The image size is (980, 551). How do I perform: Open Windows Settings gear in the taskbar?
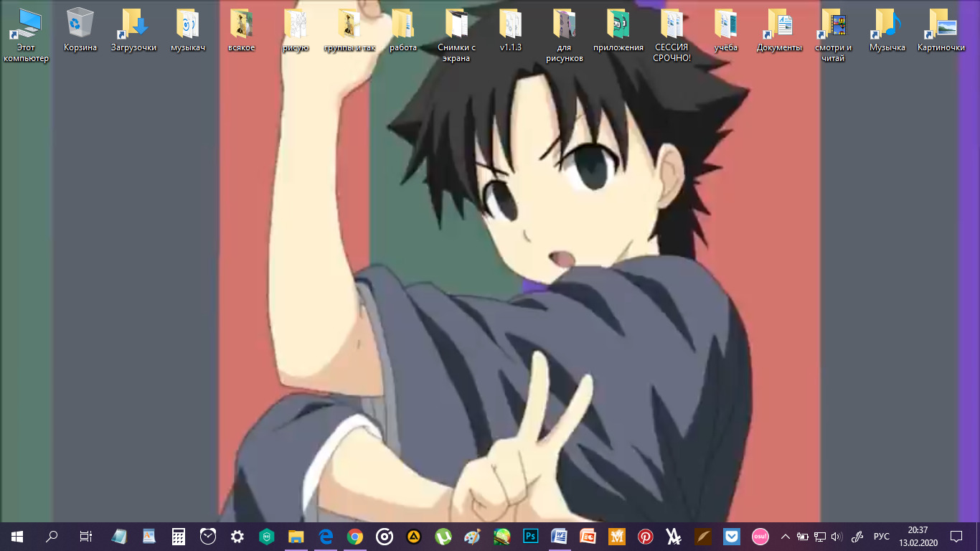pyautogui.click(x=237, y=536)
